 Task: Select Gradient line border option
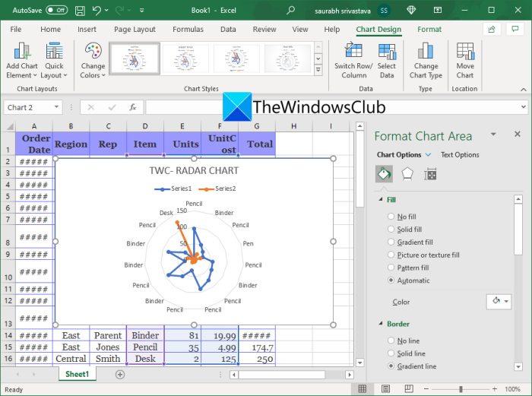pos(391,366)
